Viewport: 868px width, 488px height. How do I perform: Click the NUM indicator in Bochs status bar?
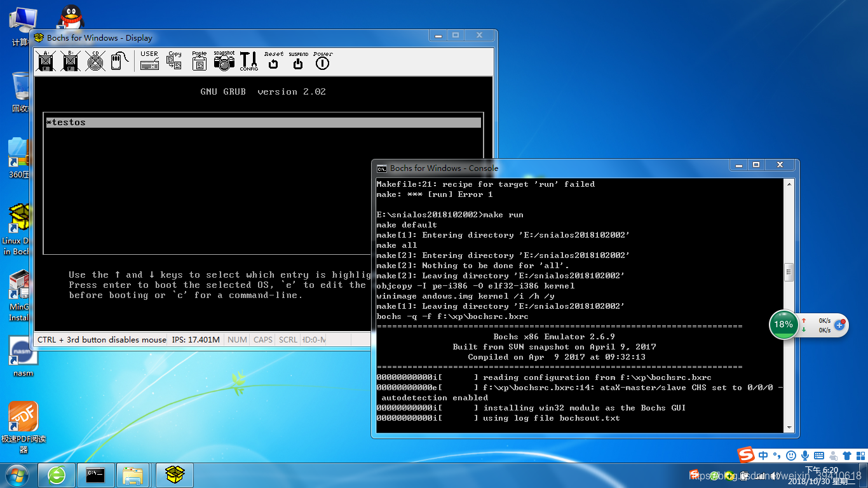point(237,340)
